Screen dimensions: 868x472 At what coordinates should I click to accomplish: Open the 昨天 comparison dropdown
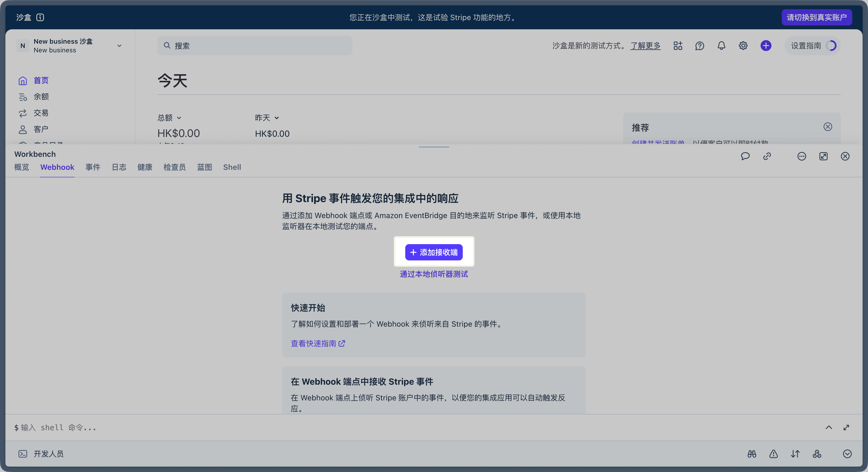[x=267, y=117]
